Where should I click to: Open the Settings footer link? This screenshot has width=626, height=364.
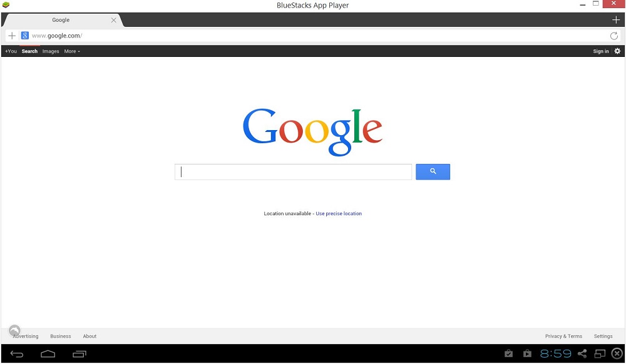tap(603, 336)
